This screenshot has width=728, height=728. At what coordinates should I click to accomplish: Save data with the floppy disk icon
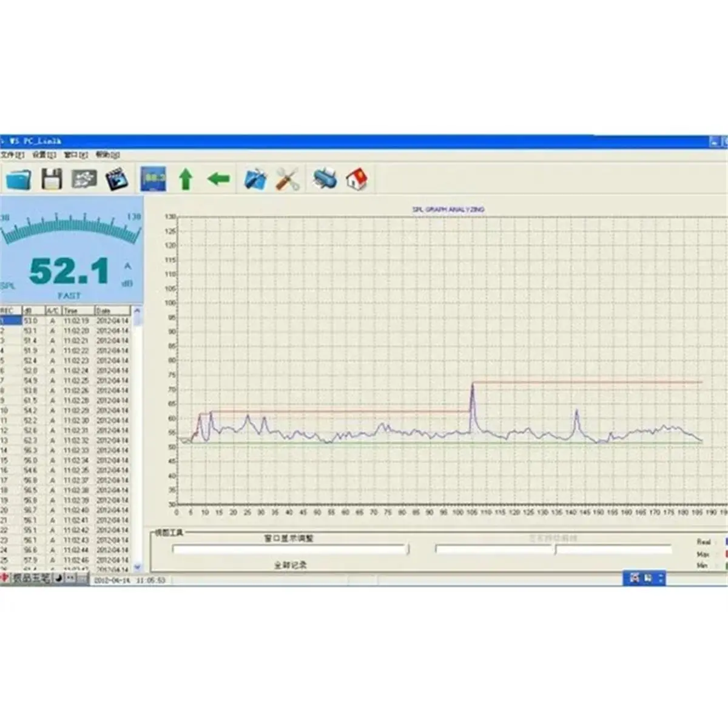pos(52,180)
